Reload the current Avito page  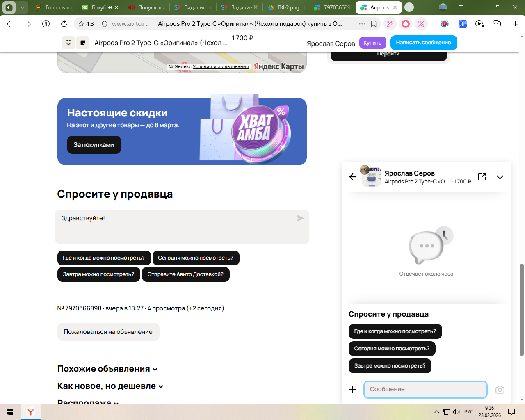coord(64,24)
